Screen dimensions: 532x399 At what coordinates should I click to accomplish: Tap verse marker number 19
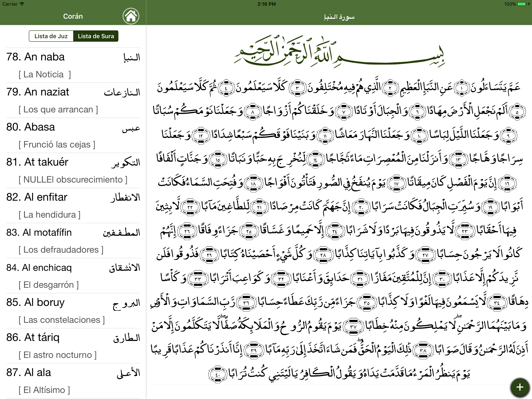pos(491,207)
